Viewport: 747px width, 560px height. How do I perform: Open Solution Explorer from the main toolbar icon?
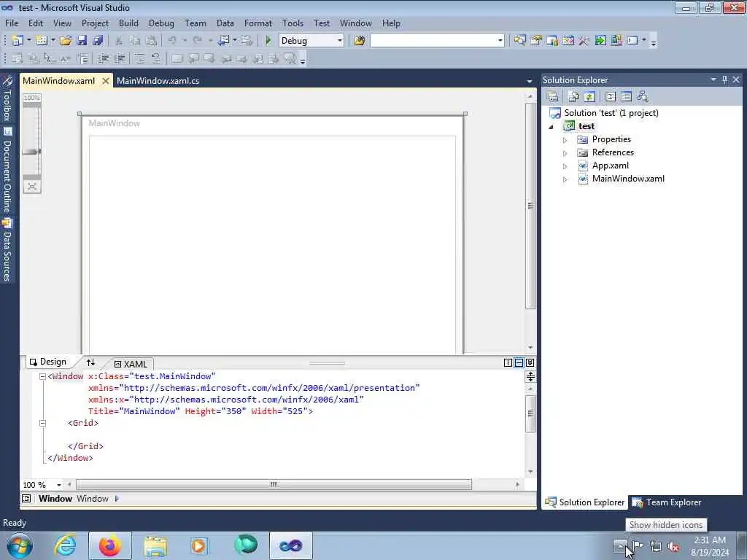[x=519, y=41]
